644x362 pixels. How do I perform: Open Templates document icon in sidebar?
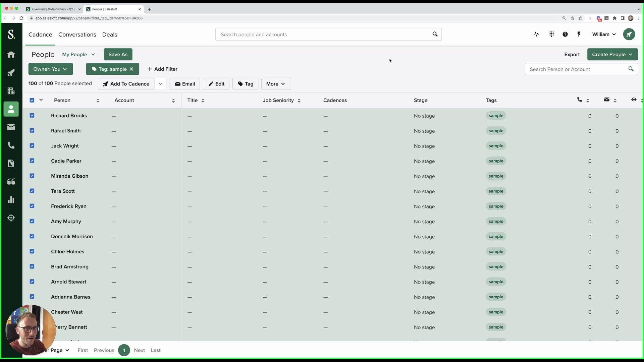coord(11,163)
